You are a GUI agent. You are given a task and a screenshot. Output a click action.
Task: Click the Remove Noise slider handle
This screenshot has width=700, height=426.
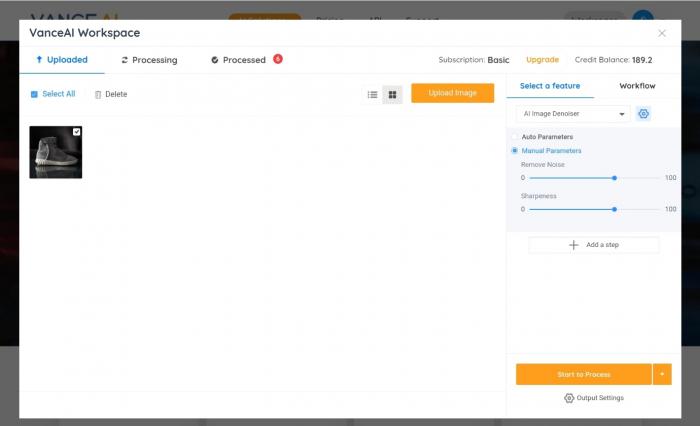coord(614,178)
